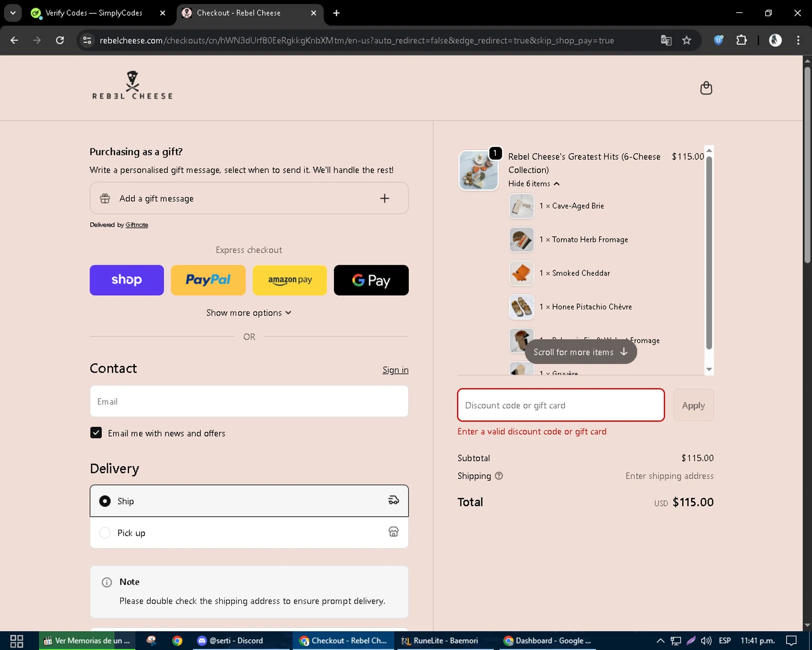Show hidden tray icons chevron
Screen dimensions: 812x650
pyautogui.click(x=660, y=641)
